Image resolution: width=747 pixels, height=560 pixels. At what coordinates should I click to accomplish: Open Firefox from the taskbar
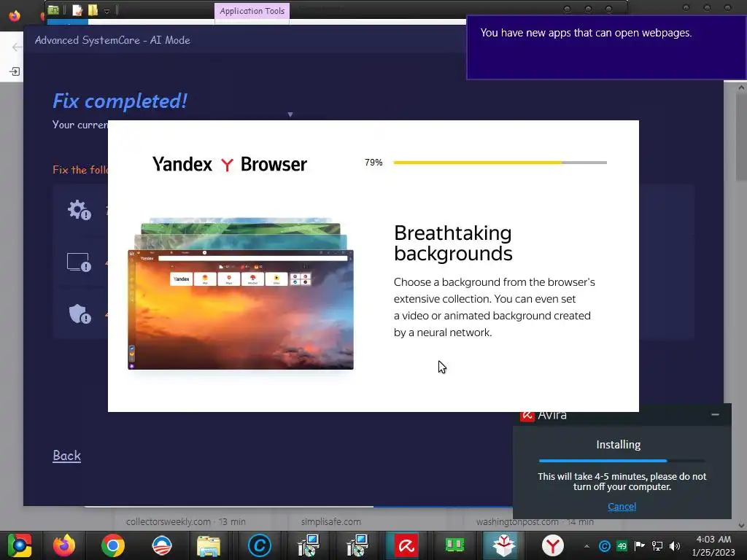63,545
